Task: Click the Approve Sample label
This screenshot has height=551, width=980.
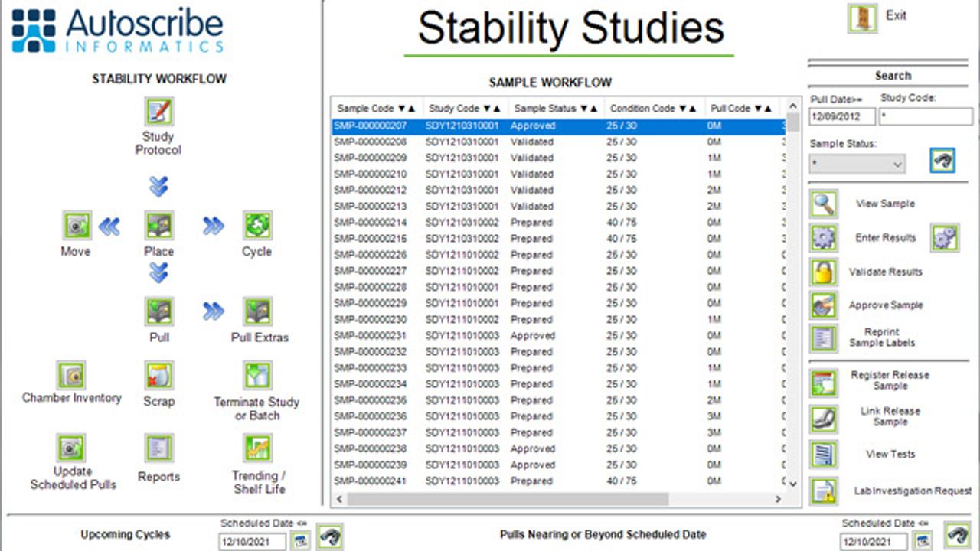Action: (x=886, y=305)
